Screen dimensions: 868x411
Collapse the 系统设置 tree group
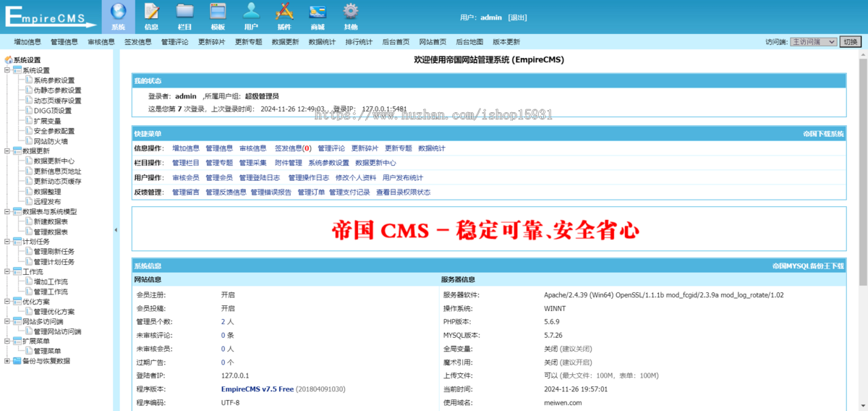(7, 70)
